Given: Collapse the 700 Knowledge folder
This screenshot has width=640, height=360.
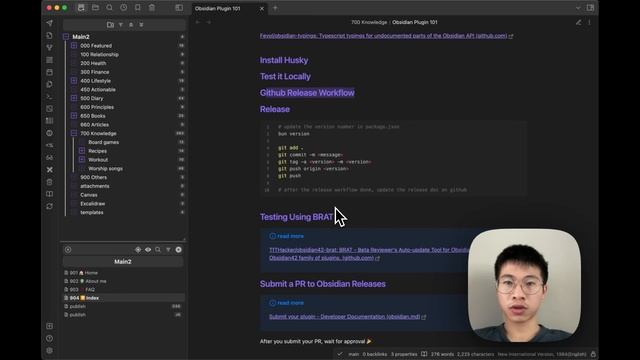Looking at the screenshot, I should click(74, 133).
